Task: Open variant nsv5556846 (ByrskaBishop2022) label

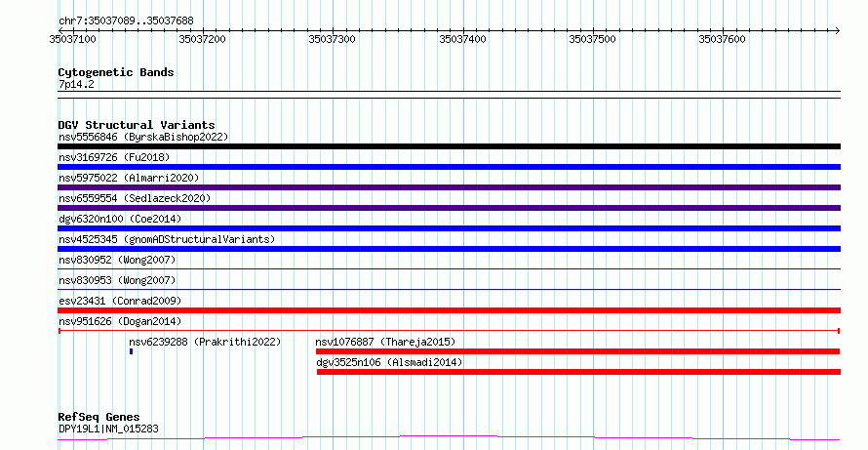Action: coord(143,137)
